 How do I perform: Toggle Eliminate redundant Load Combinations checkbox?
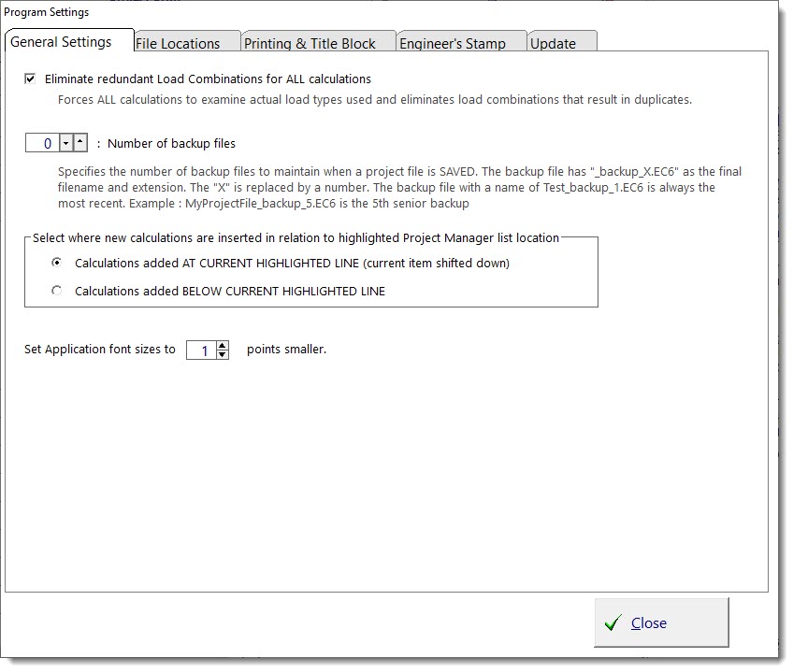point(31,79)
